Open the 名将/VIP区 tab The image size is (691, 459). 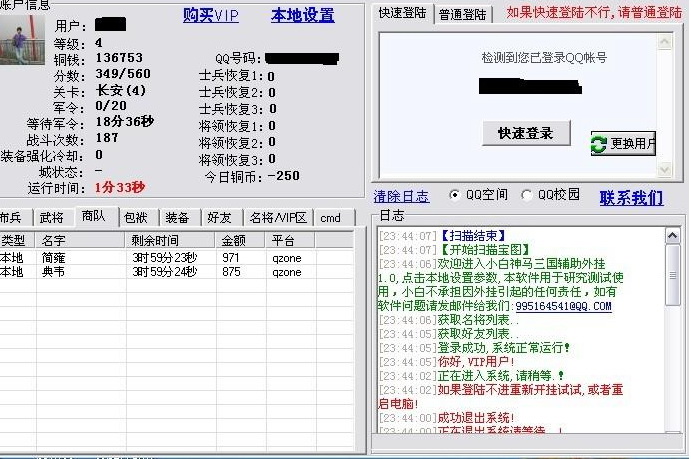point(279,218)
